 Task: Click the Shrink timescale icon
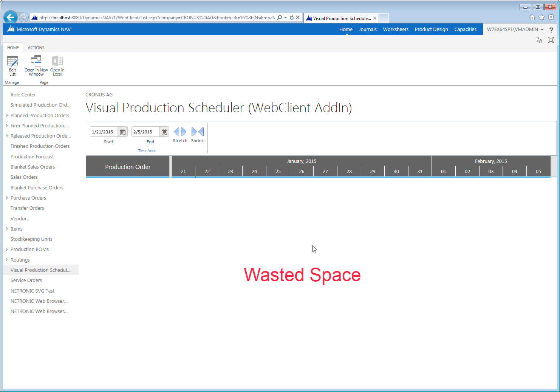(x=197, y=132)
